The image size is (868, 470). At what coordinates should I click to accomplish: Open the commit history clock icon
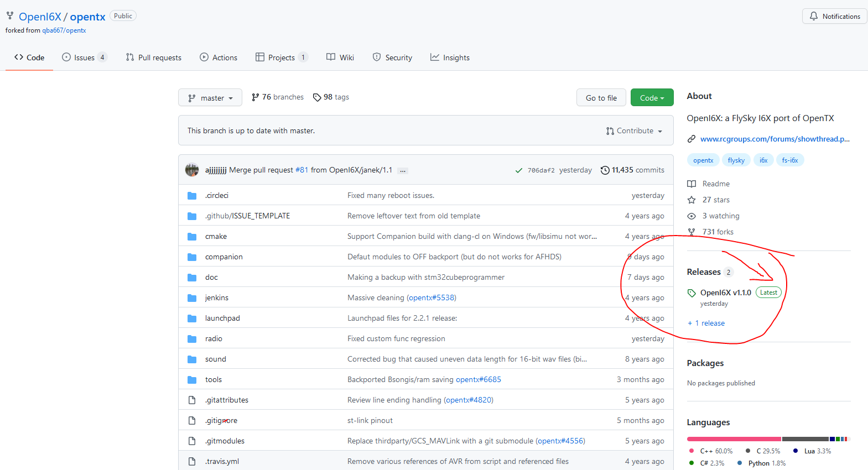click(x=605, y=170)
